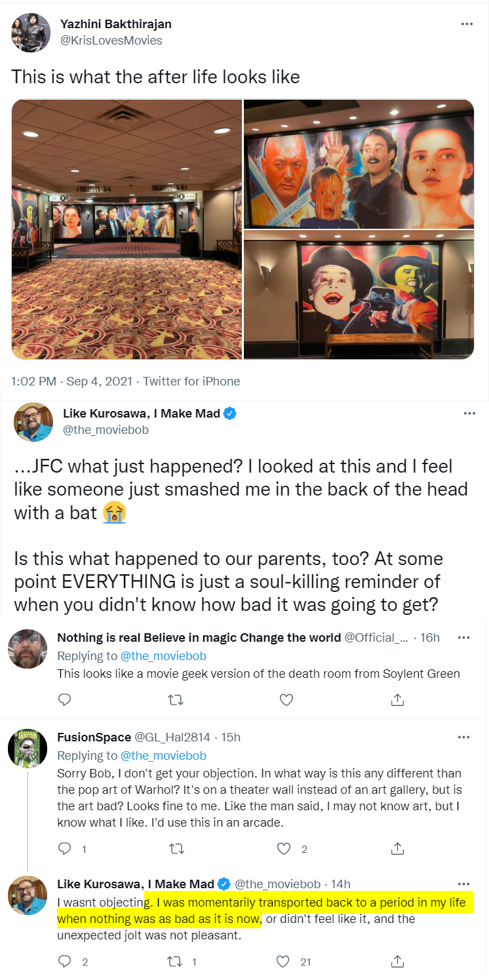Open the @KrisLovesMovies profile handle
Viewport: 489px width, 980px height.
click(x=111, y=41)
